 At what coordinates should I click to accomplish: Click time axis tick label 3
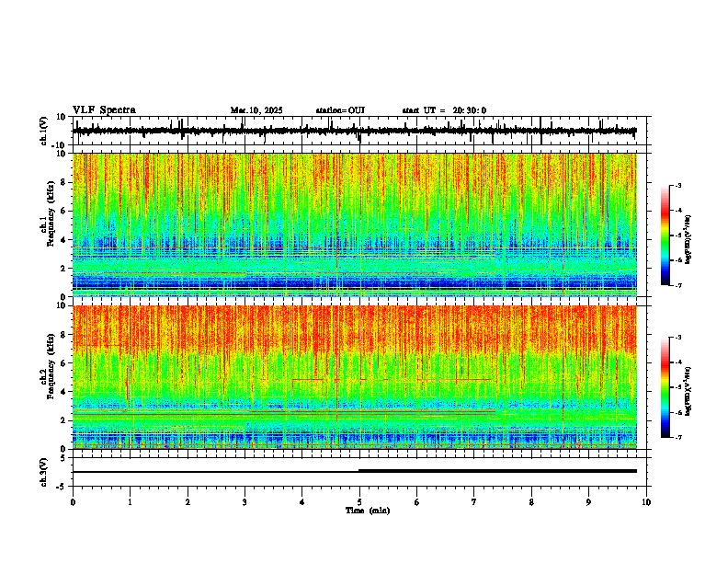(x=245, y=502)
